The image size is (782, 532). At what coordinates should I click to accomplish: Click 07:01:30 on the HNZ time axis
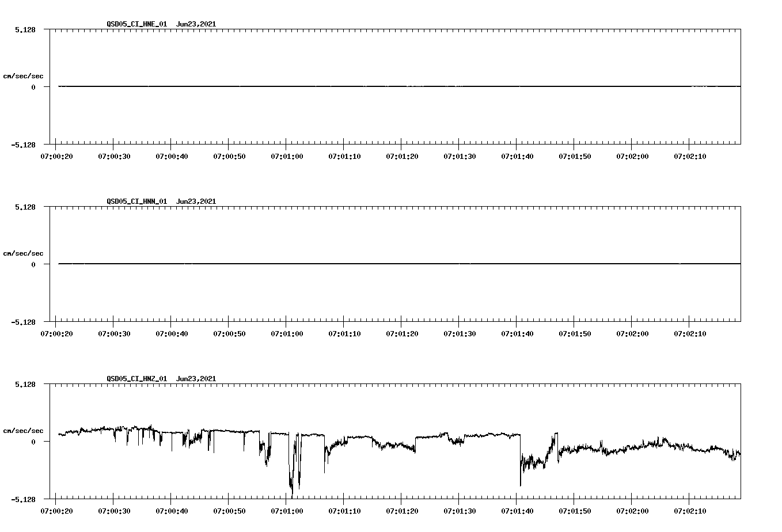pyautogui.click(x=460, y=511)
